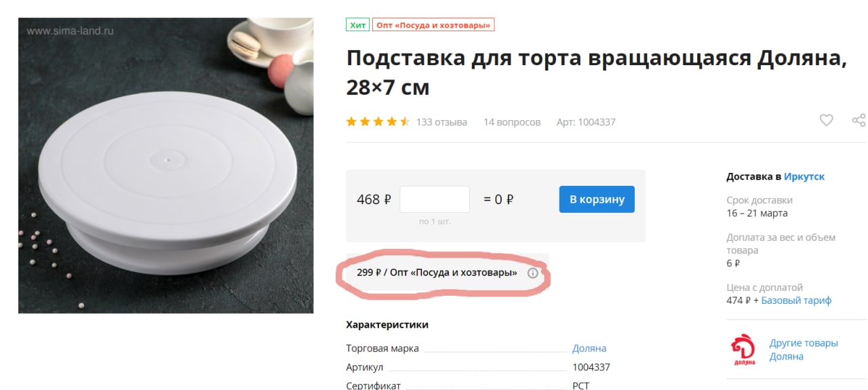This screenshot has width=868, height=390.
Task: Add item with В корзину button
Action: point(597,199)
